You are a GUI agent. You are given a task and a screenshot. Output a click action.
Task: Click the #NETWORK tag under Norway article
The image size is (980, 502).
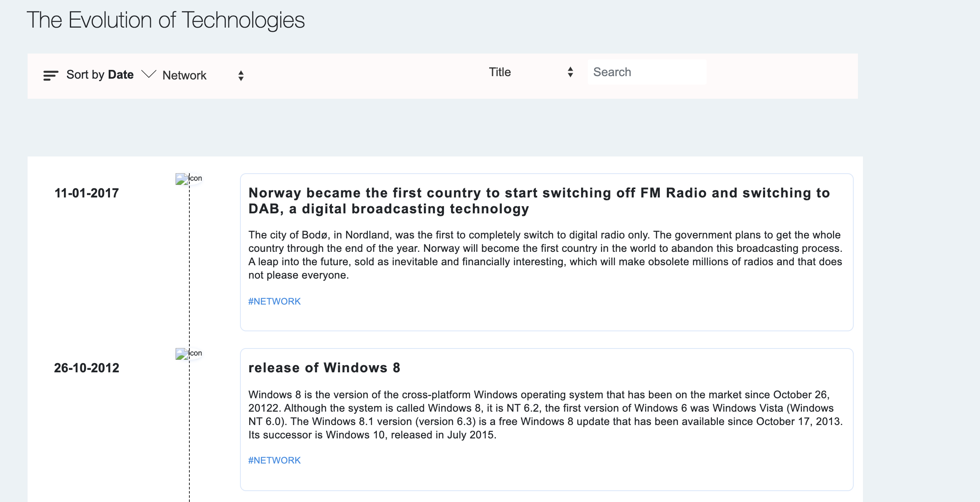[x=274, y=301]
